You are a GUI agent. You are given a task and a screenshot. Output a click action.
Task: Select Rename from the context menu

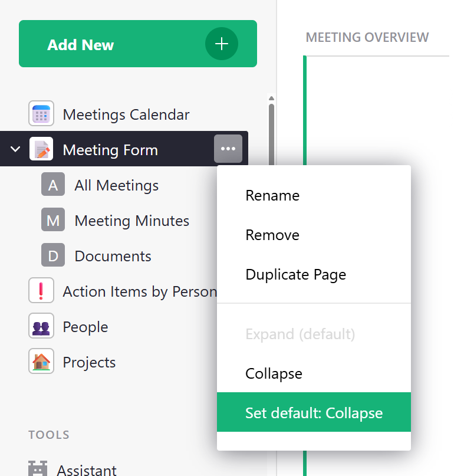coord(272,196)
